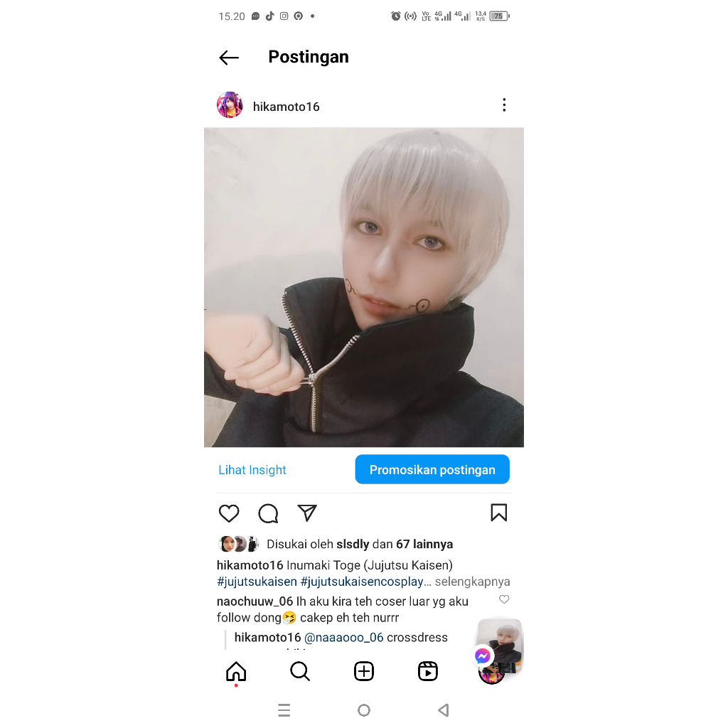This screenshot has height=728, width=728.
Task: Open the three-dot post options menu
Action: pos(504,105)
